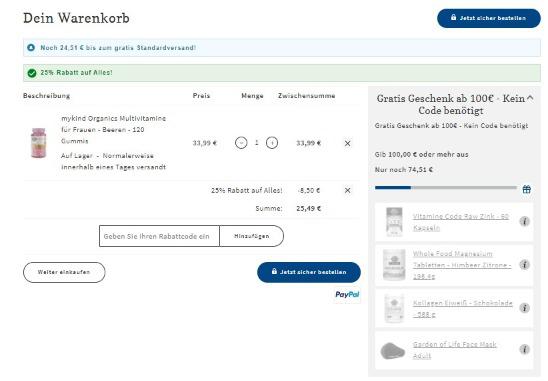
Task: Click the Hinzufügen discount button
Action: click(252, 236)
